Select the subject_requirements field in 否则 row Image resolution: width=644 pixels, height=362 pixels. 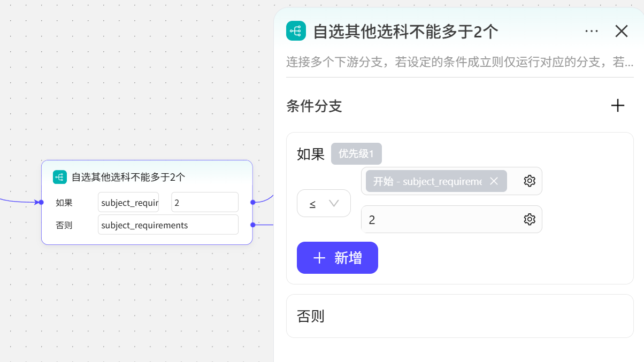[167, 225]
